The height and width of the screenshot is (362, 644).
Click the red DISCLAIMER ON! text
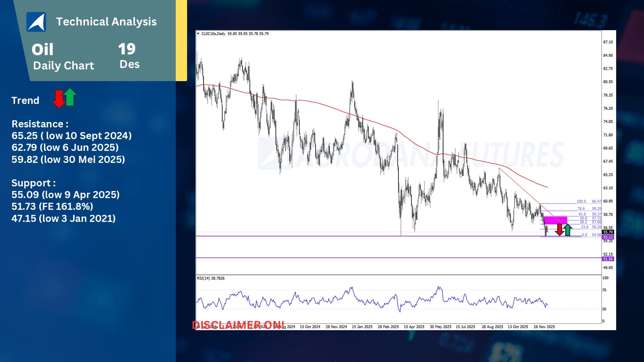click(x=238, y=325)
